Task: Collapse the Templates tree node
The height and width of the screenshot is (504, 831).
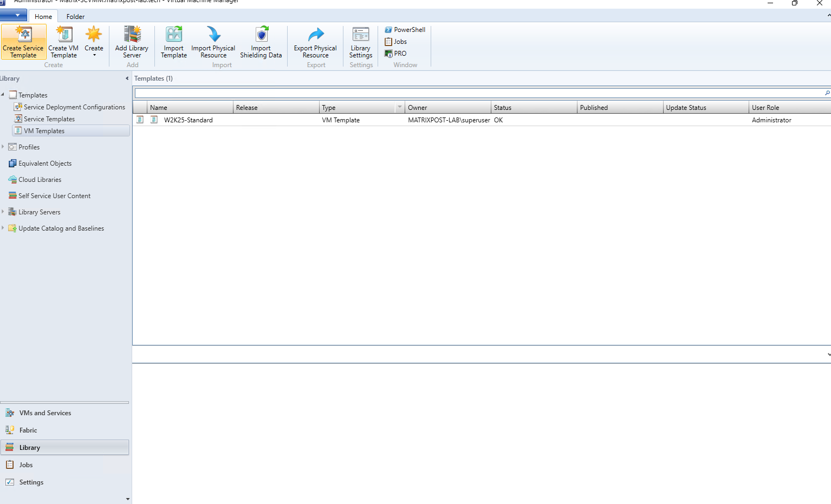Action: 3,95
